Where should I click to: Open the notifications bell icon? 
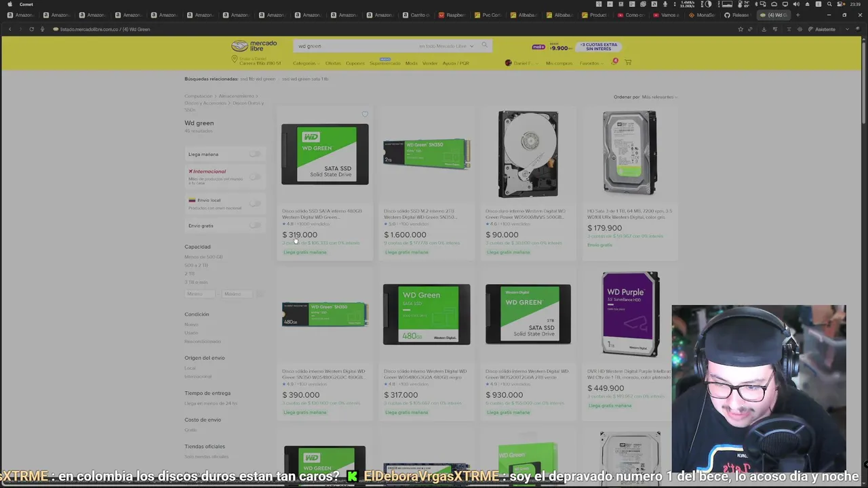tap(614, 62)
